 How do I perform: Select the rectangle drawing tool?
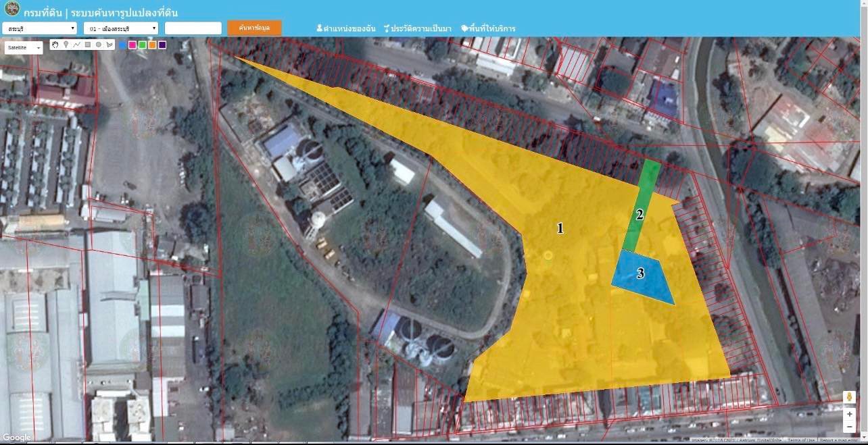click(x=88, y=45)
